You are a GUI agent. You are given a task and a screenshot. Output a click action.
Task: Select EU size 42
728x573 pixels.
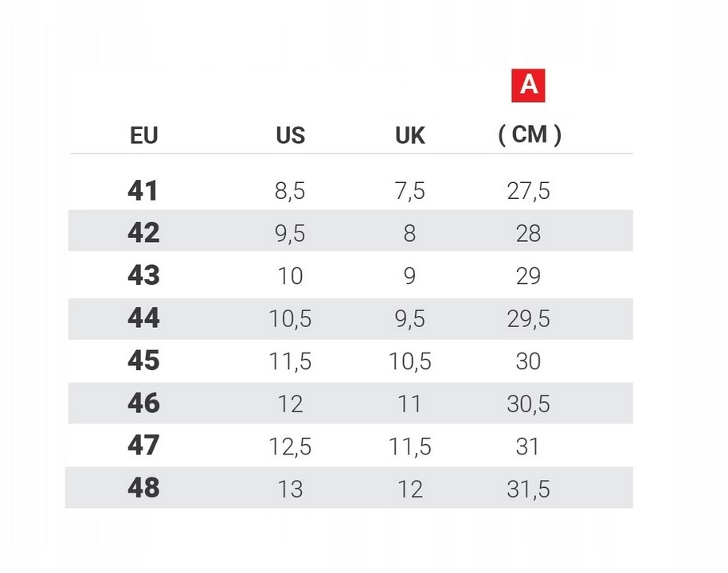(x=143, y=233)
